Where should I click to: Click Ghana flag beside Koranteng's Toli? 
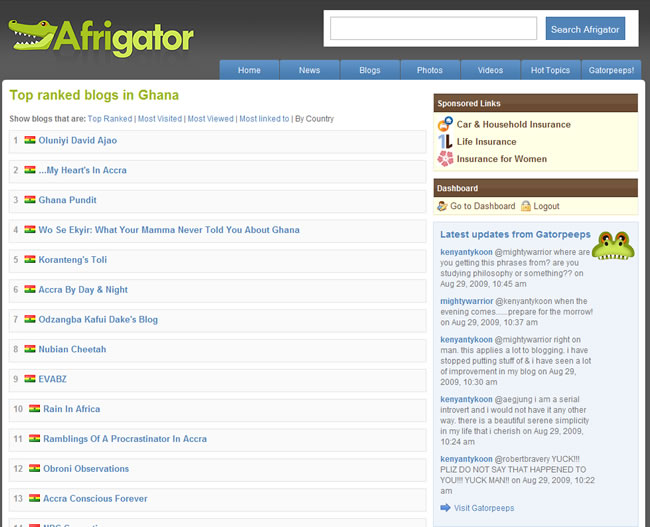tap(30, 259)
